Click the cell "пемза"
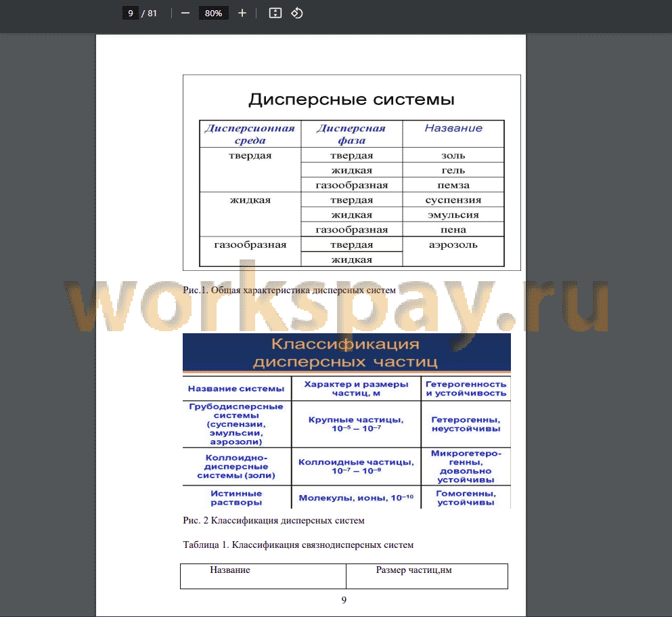This screenshot has height=617, width=672. (453, 185)
